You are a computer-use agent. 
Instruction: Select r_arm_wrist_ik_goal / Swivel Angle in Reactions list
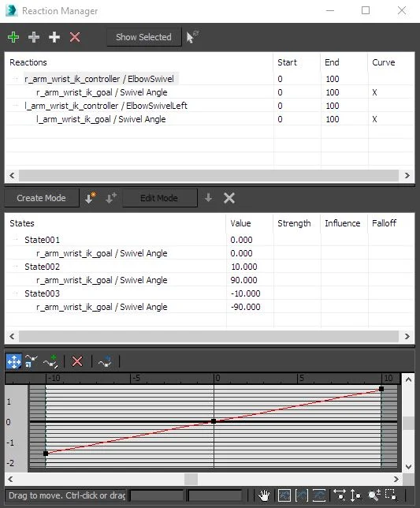coord(102,92)
